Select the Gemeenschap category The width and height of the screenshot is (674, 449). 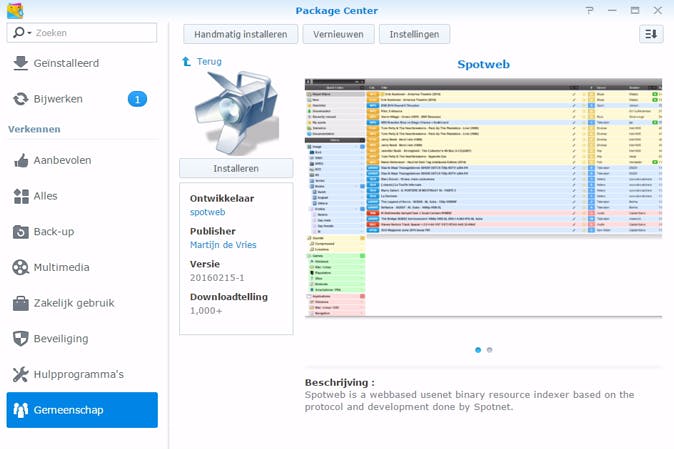click(82, 410)
